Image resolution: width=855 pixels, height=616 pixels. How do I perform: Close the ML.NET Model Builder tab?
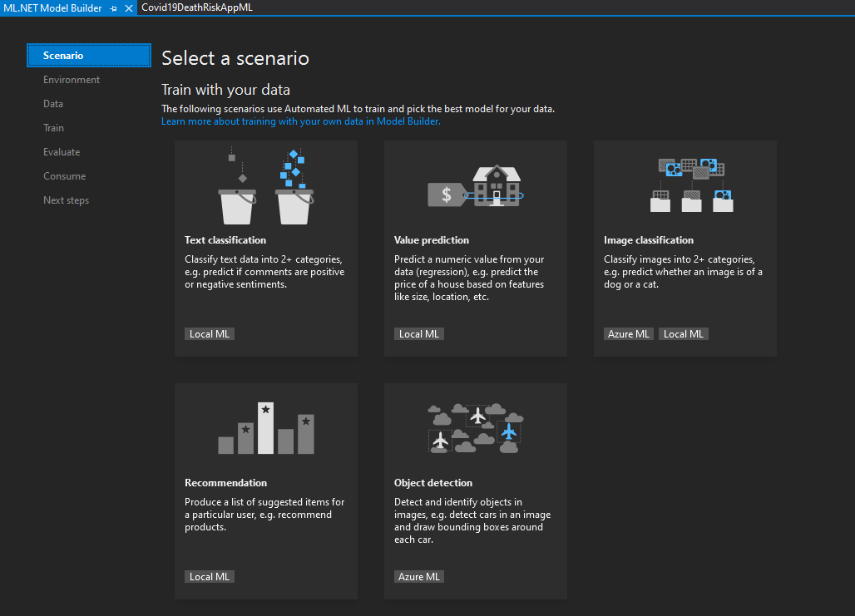pos(129,8)
